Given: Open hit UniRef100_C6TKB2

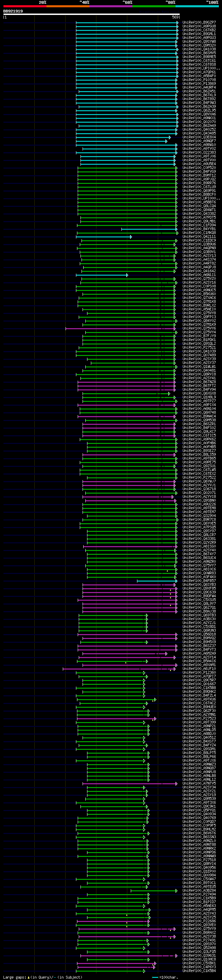Looking at the screenshot, I should [x=199, y=30].
